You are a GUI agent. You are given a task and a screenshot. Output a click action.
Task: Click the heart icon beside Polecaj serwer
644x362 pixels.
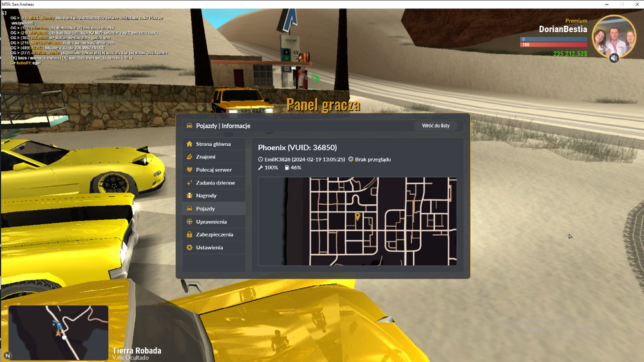tap(189, 169)
